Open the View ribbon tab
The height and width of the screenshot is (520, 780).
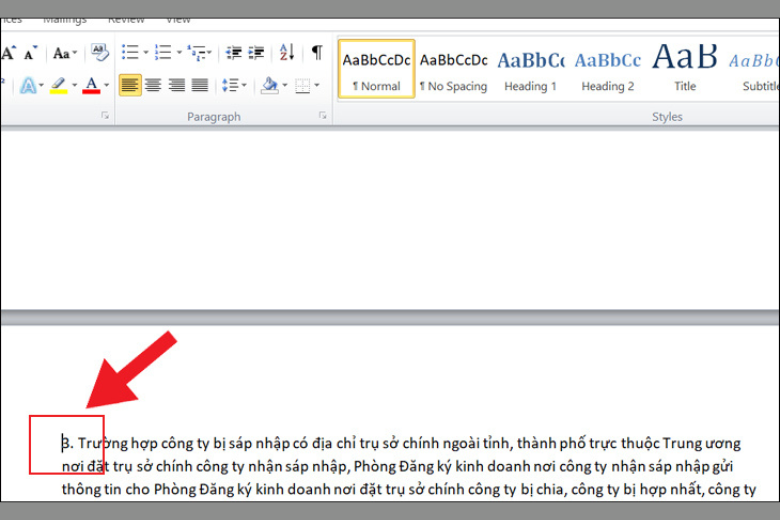tap(178, 20)
